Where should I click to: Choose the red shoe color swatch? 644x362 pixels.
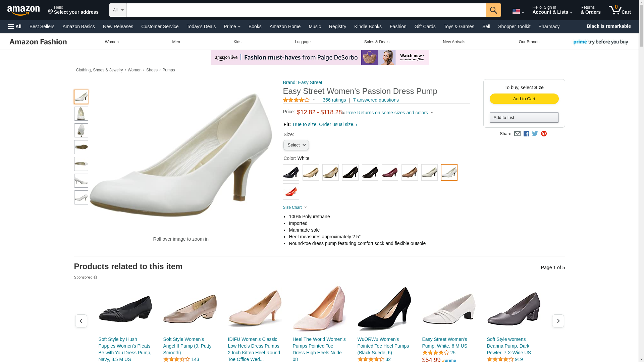pyautogui.click(x=291, y=191)
